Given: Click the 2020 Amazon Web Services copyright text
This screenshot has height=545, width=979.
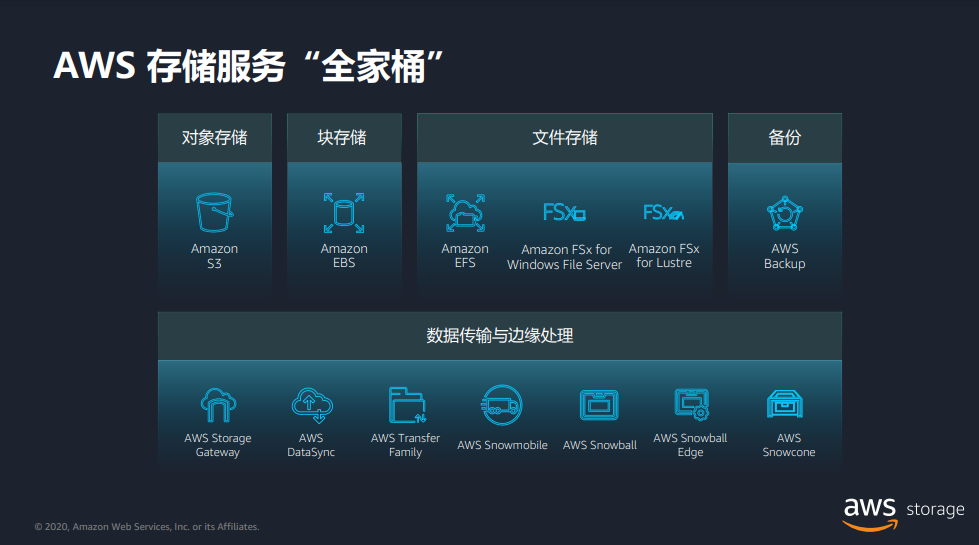Looking at the screenshot, I should 147,527.
